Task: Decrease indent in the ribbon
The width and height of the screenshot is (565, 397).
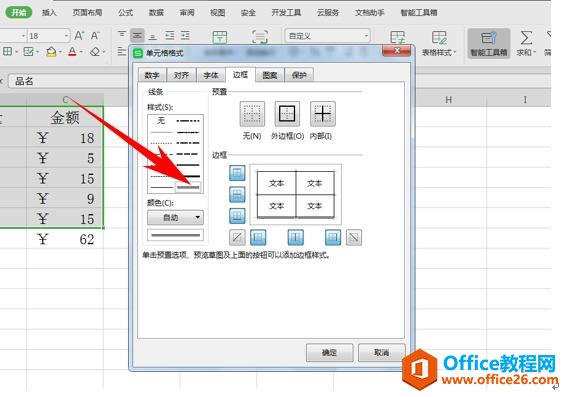Action: coord(169,35)
